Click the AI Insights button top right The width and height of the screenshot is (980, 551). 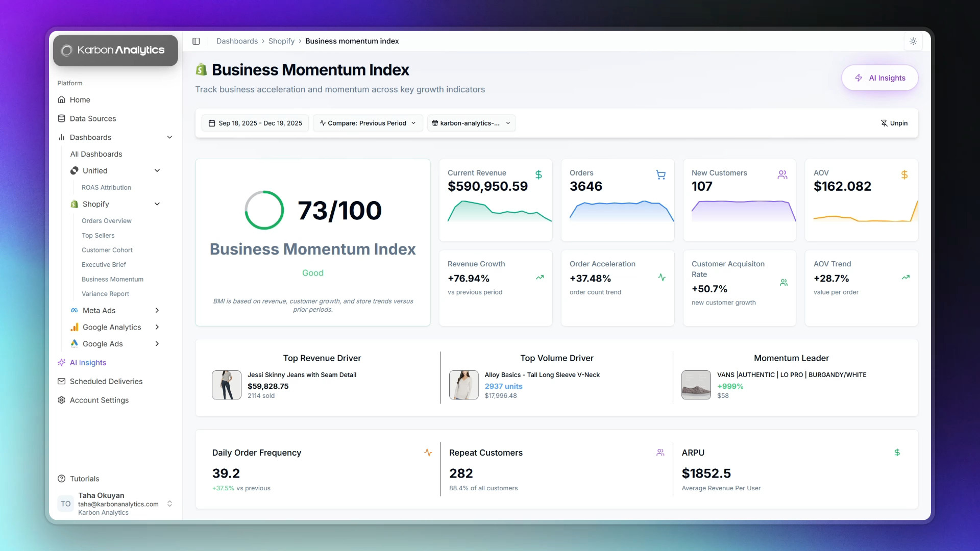coord(879,78)
